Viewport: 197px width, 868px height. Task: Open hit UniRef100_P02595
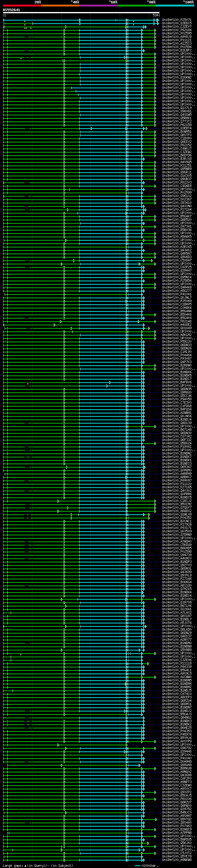pyautogui.click(x=176, y=33)
